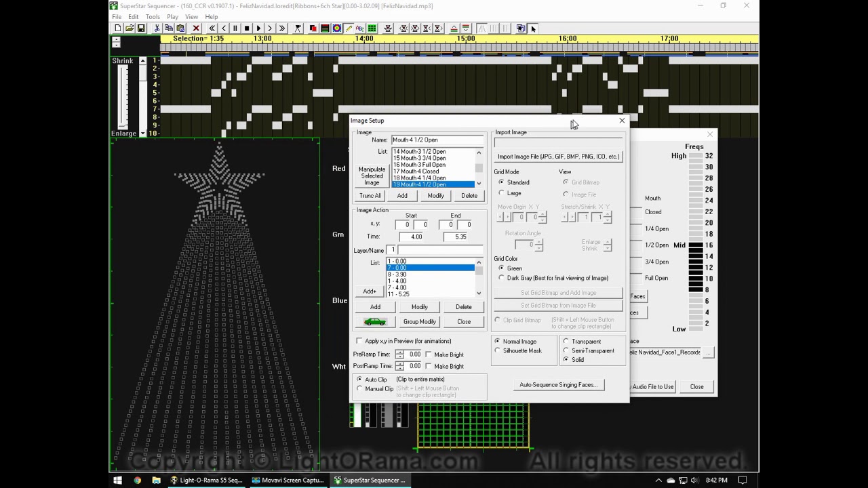Open the ABC text tool

(360, 28)
